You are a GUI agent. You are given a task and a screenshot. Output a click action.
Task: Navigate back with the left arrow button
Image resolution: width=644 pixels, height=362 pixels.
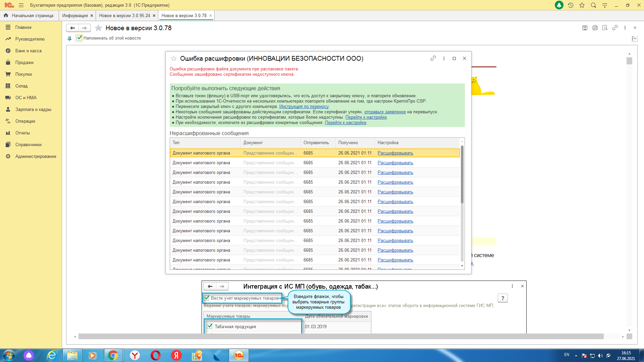pyautogui.click(x=72, y=28)
